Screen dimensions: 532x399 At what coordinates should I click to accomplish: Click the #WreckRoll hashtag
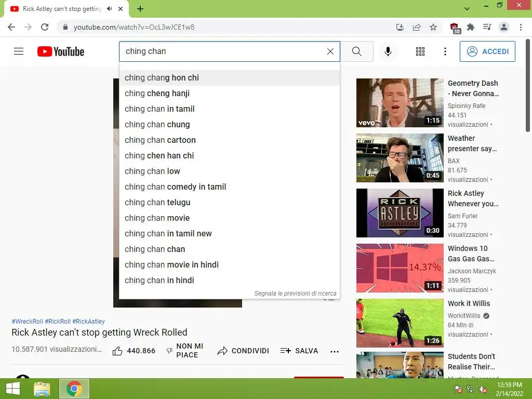tap(27, 321)
